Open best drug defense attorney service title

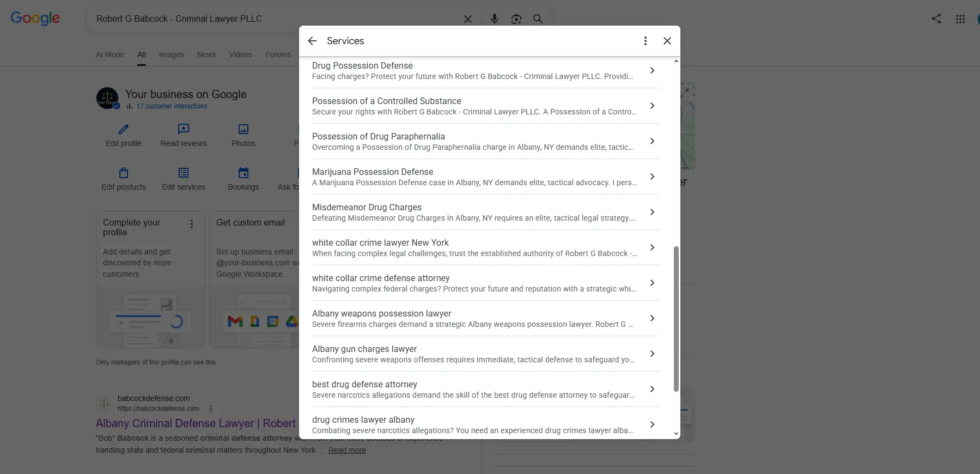(x=364, y=384)
